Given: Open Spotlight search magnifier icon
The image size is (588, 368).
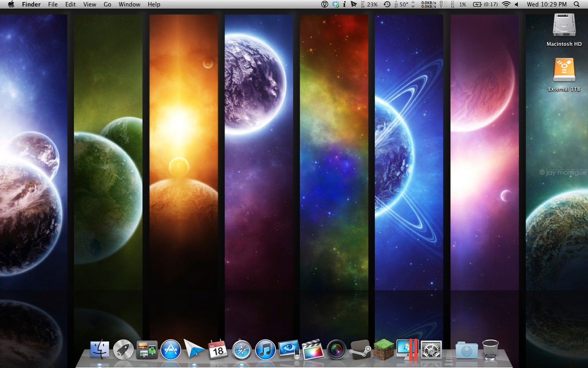Looking at the screenshot, I should [x=577, y=4].
